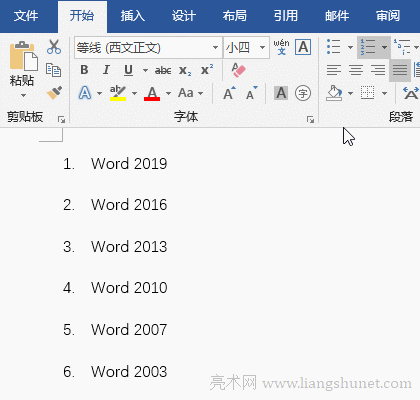The height and width of the screenshot is (400, 420).
Task: Click into the font size box 小四
Action: point(239,47)
